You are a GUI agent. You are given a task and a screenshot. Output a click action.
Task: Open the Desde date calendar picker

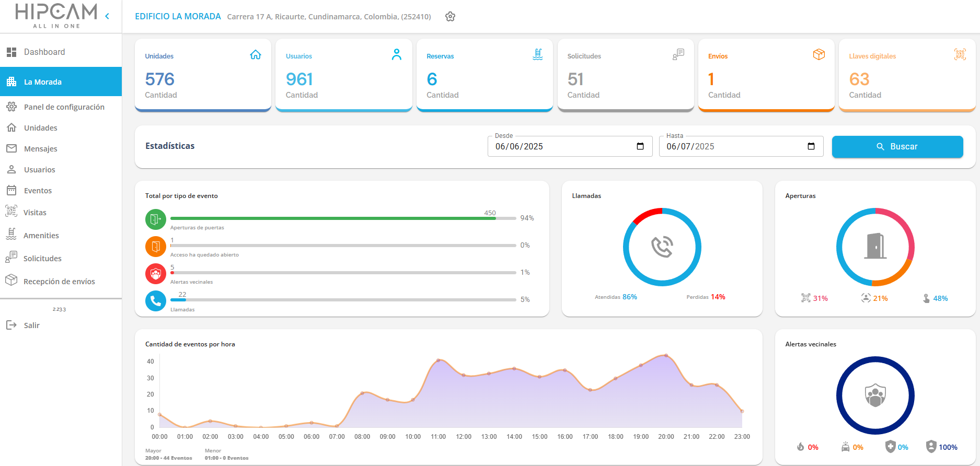640,146
